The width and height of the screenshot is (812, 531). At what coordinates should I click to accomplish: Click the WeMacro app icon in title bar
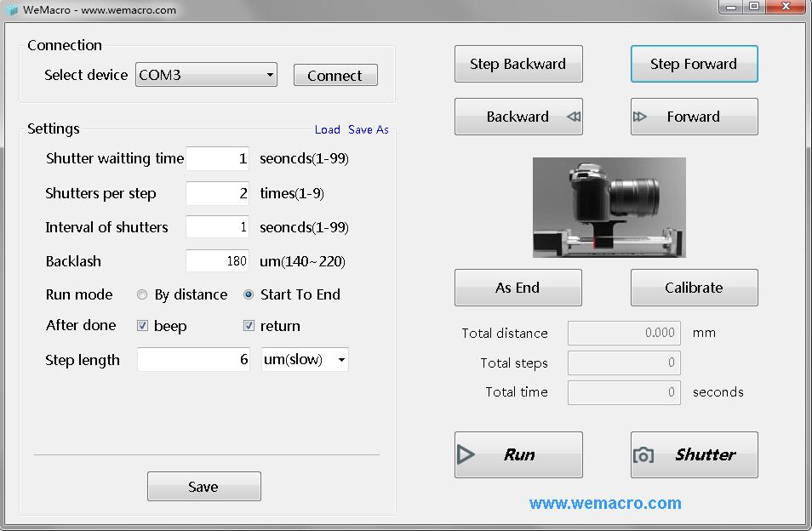[x=11, y=10]
